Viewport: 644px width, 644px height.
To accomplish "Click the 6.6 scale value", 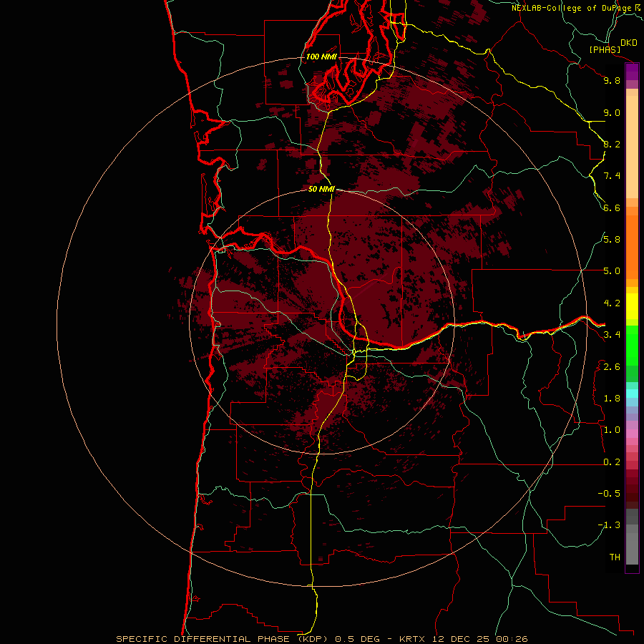I will click(612, 208).
